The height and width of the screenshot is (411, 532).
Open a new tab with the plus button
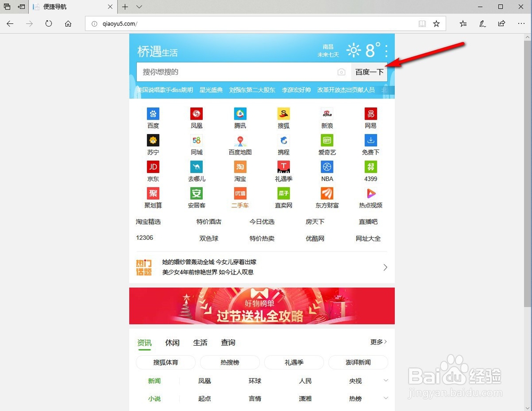point(125,7)
